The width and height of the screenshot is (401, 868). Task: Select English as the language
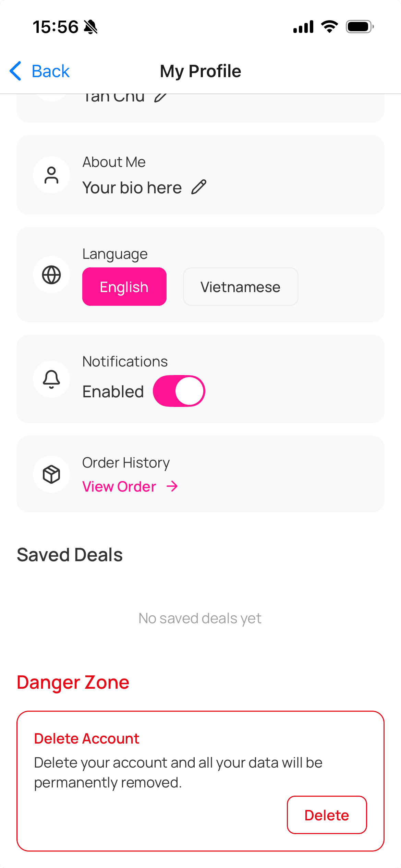coord(124,287)
